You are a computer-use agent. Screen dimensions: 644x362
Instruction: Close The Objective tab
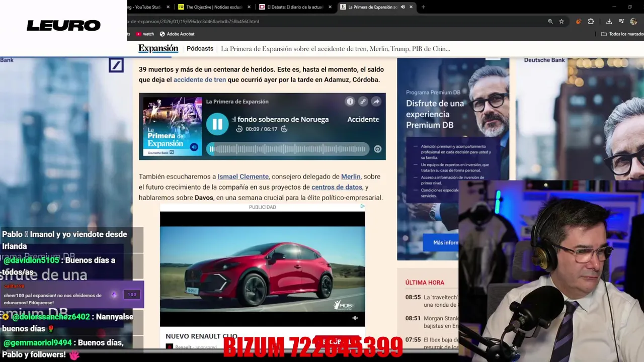[249, 7]
